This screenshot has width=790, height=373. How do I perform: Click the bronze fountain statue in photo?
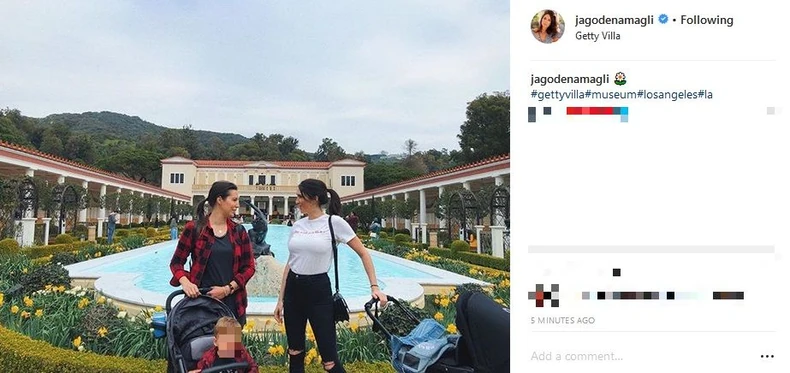tap(259, 229)
